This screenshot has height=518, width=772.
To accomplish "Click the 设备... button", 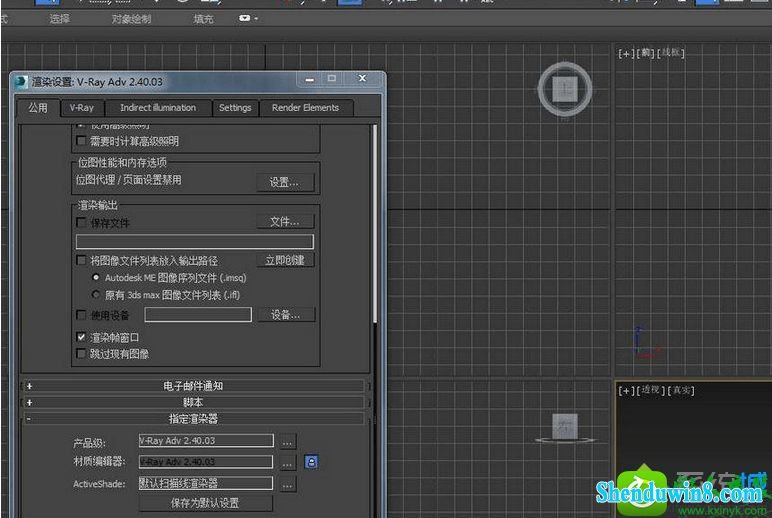I will point(286,315).
